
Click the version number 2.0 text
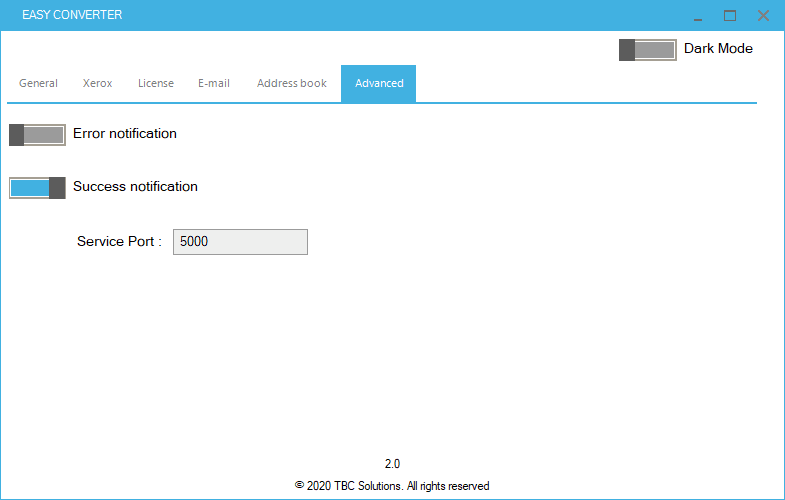[x=392, y=464]
